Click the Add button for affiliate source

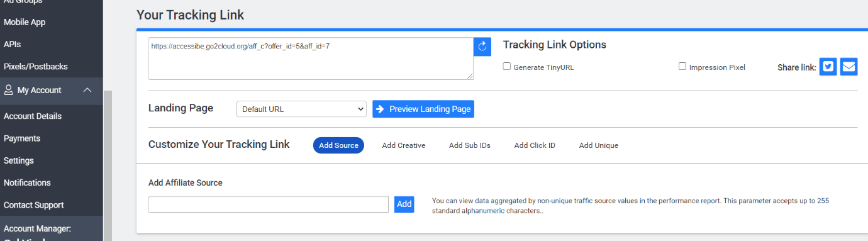[404, 204]
